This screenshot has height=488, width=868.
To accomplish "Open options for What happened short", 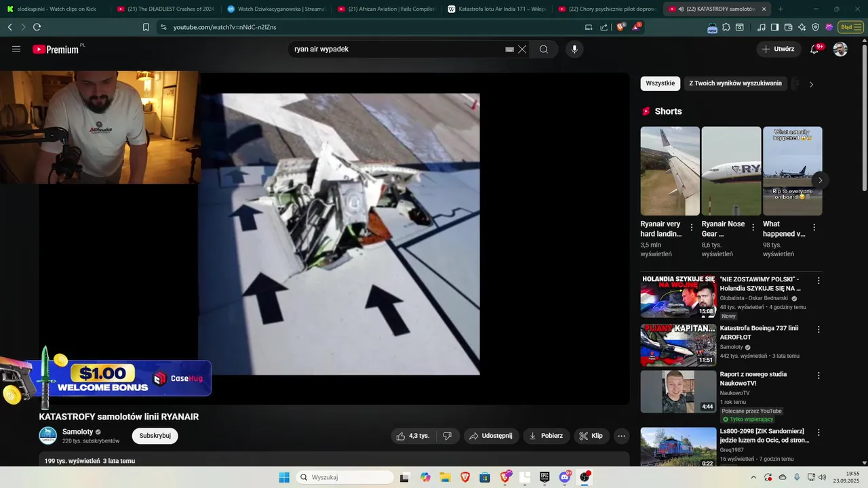I will click(x=814, y=228).
